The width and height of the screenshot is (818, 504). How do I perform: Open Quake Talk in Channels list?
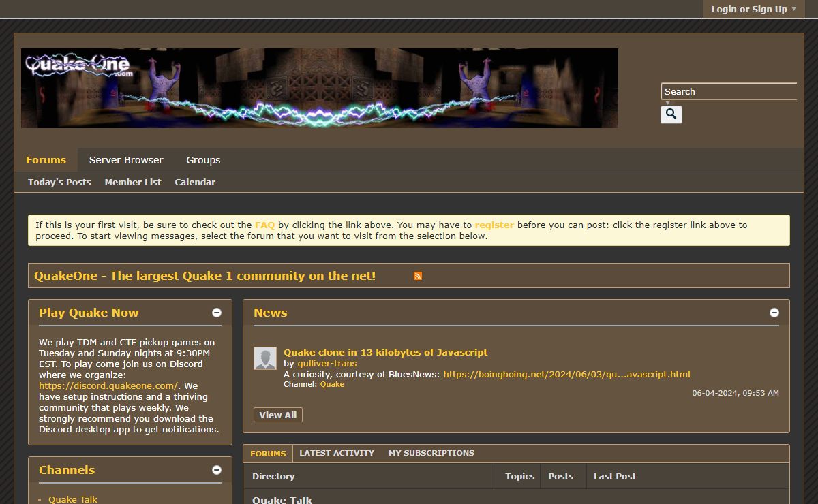pos(73,499)
